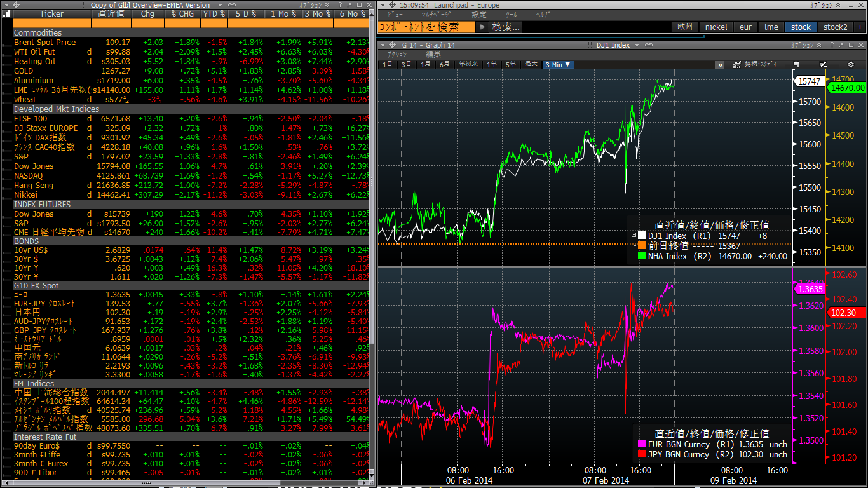Open the 3 Min interval dropdown
868x488 pixels.
(x=558, y=65)
